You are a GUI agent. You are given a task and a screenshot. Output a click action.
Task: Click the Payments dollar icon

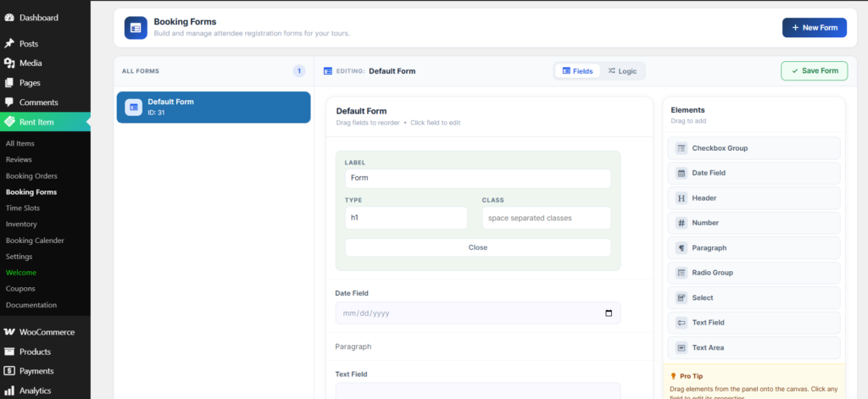8,371
